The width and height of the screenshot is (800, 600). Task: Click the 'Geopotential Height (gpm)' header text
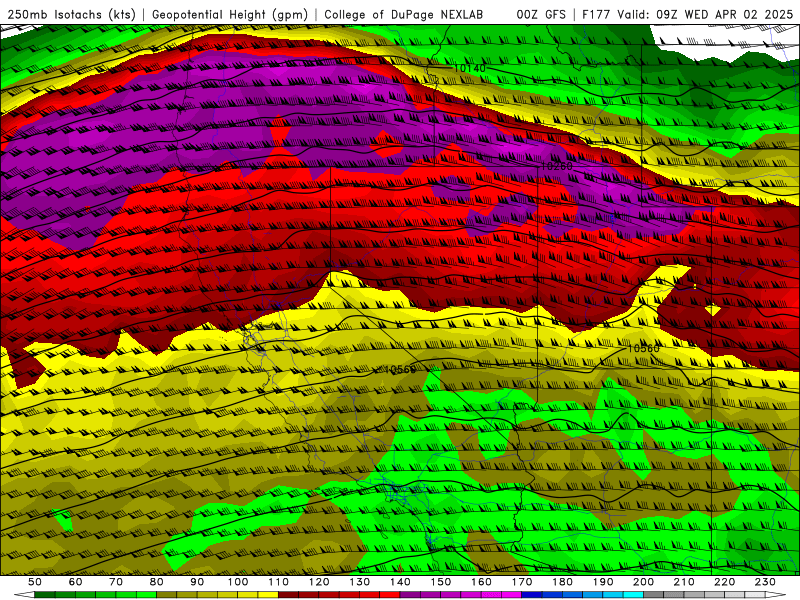click(x=230, y=14)
